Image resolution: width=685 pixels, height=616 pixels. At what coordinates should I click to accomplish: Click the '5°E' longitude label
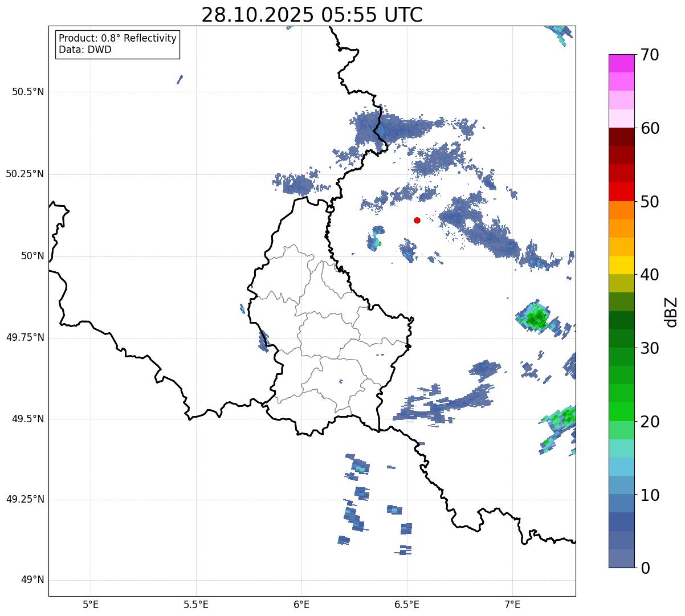tap(91, 604)
